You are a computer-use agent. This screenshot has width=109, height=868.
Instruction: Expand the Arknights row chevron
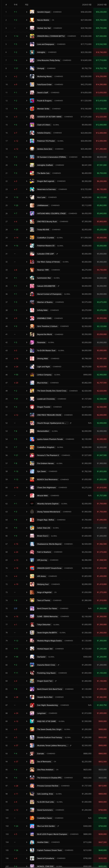pos(27,52)
